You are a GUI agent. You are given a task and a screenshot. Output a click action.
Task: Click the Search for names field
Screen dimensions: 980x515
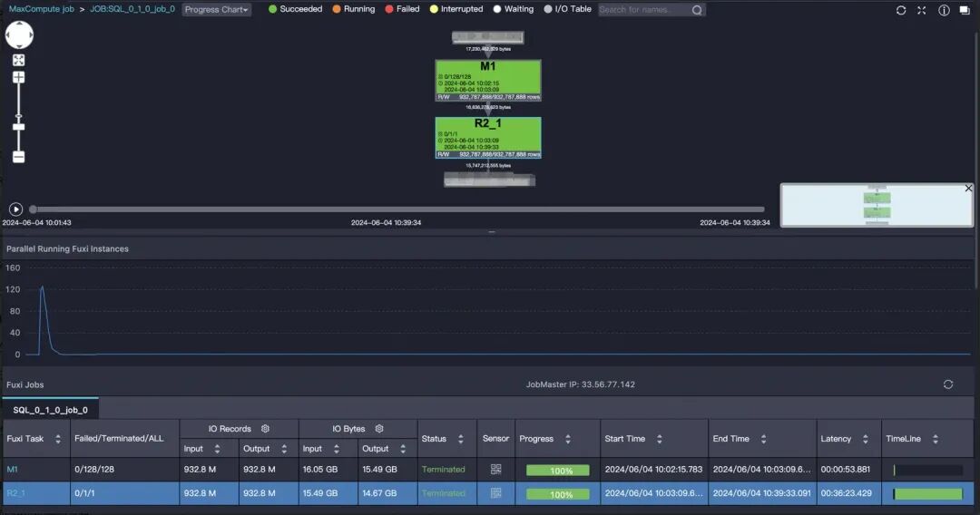(643, 10)
